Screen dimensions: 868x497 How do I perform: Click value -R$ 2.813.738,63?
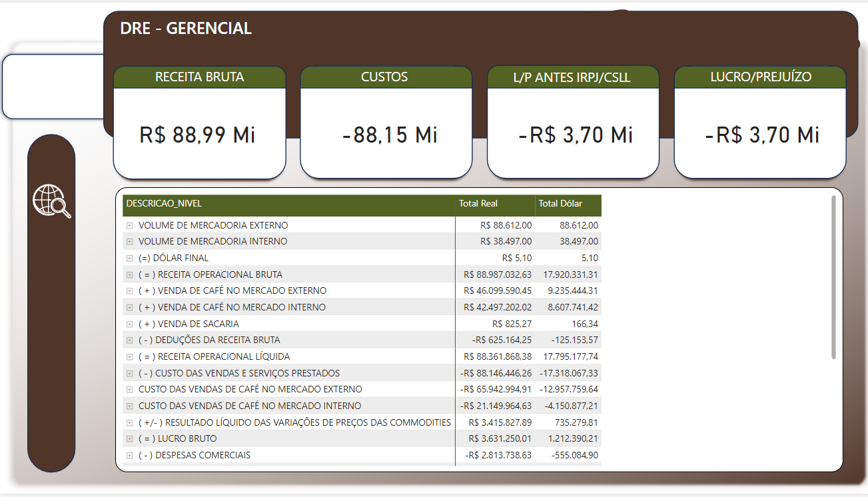[498, 456]
